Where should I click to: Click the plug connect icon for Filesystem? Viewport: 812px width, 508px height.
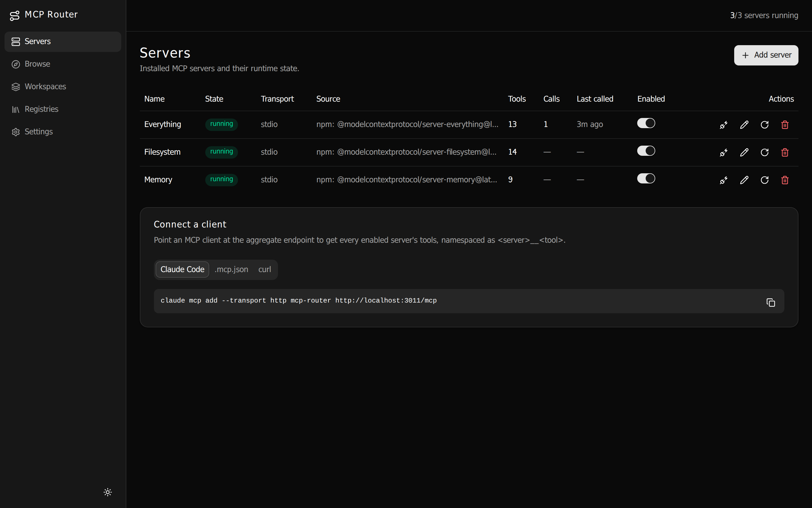click(x=724, y=152)
